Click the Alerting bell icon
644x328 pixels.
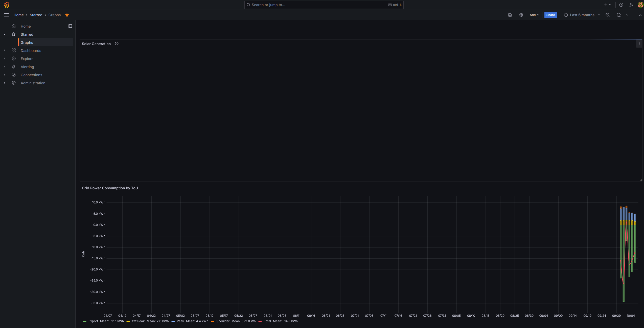click(x=14, y=67)
